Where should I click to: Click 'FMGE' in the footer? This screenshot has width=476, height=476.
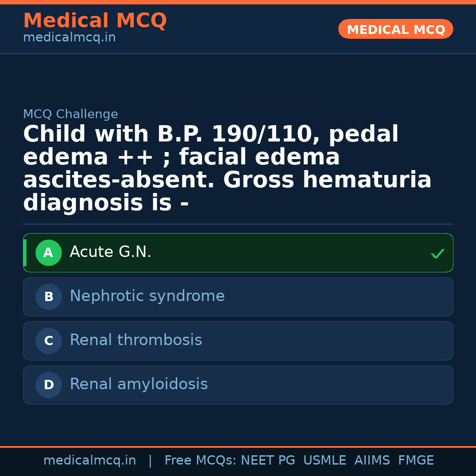pyautogui.click(x=416, y=461)
